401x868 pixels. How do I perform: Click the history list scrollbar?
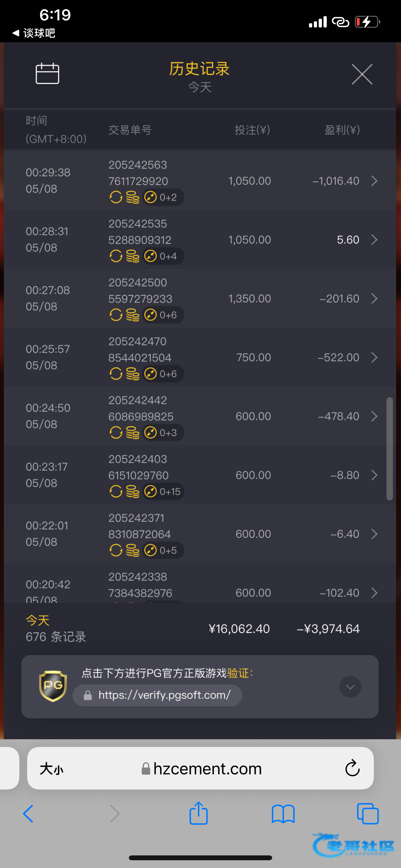(x=390, y=449)
